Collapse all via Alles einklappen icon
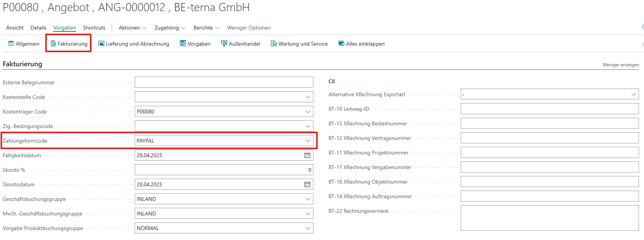 coord(341,44)
